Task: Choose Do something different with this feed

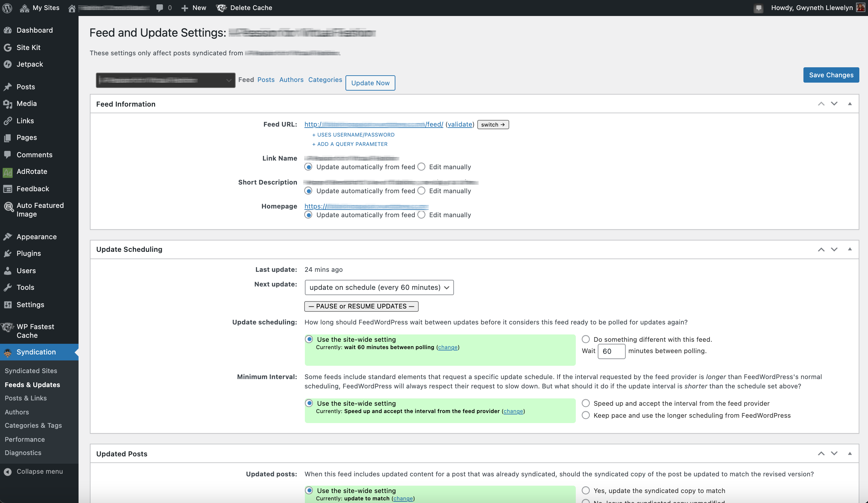Action: (x=585, y=339)
